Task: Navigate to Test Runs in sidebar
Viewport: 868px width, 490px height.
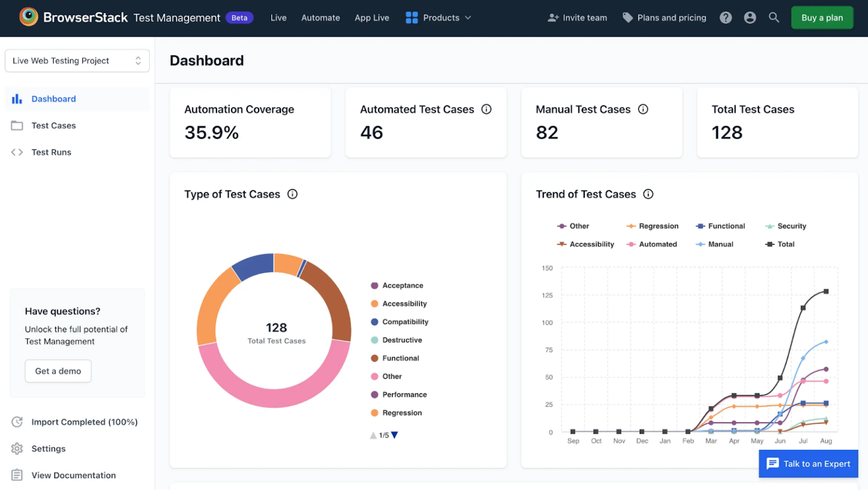Action: tap(51, 152)
